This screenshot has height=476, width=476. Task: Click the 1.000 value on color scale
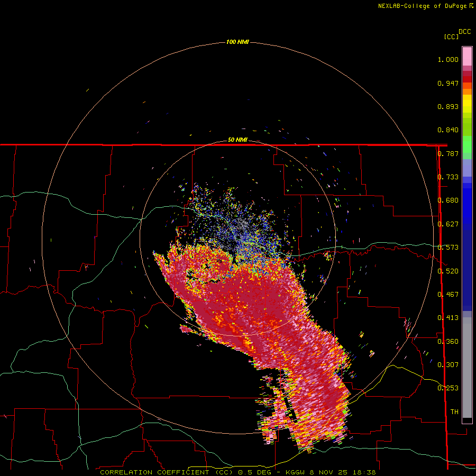448,59
